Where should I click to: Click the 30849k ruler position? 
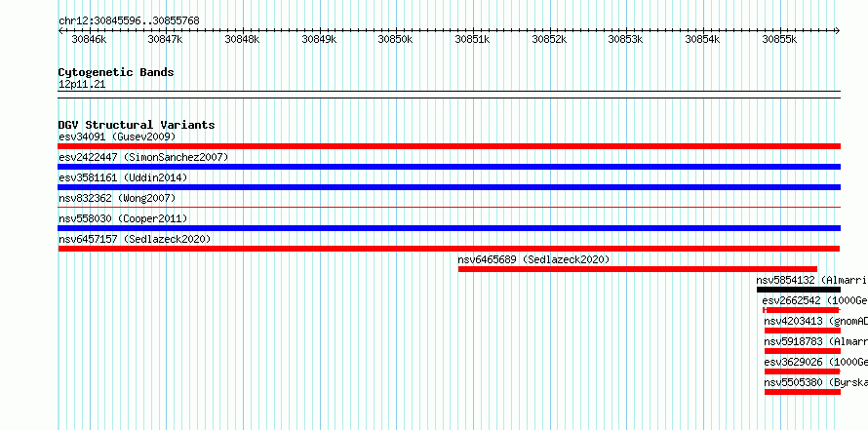319,39
